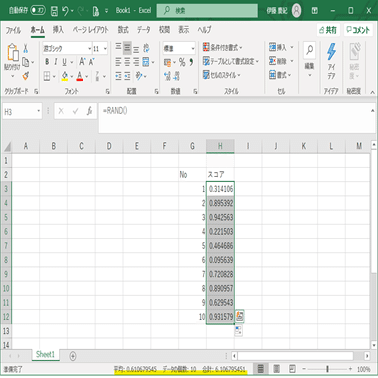Switch to the 数式 tab
378x378 pixels.
pyautogui.click(x=123, y=30)
